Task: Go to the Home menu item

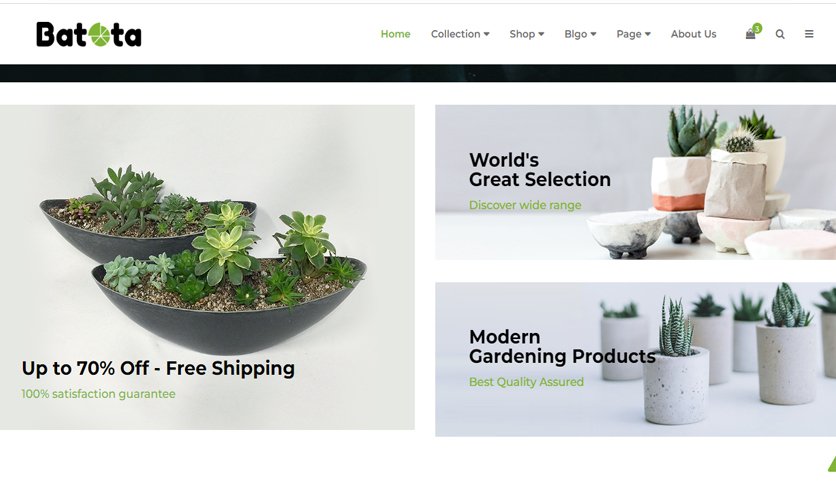Action: 395,34
